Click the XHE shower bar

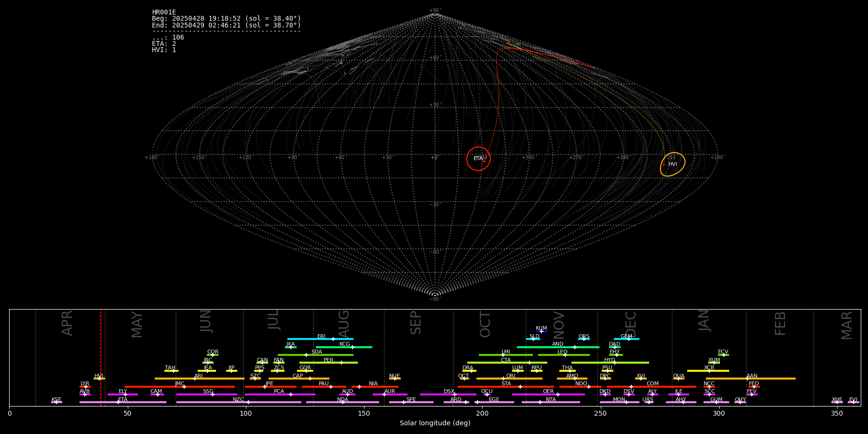coord(837,402)
